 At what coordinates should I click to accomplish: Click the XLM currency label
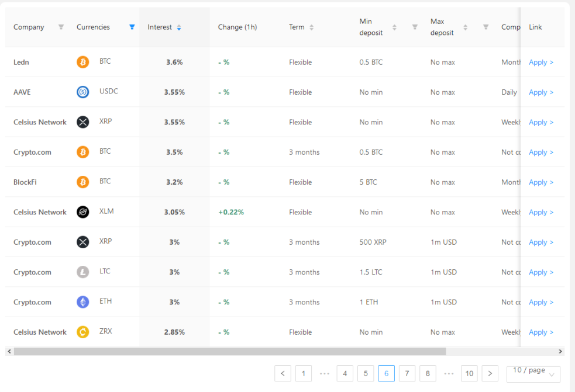tap(106, 211)
